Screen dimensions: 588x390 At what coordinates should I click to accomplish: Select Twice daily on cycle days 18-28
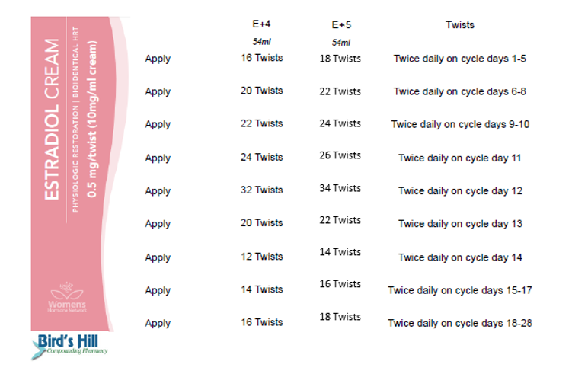point(460,323)
